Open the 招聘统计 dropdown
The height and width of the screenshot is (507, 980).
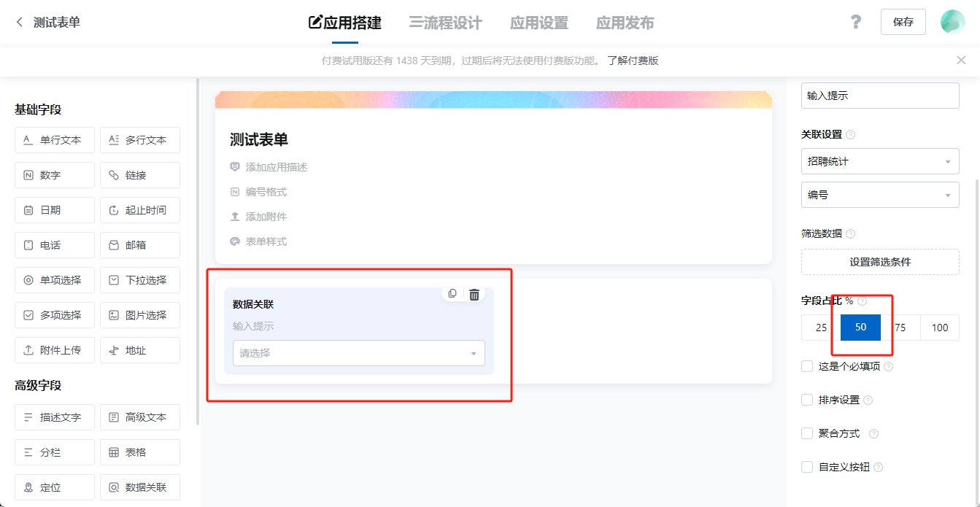879,162
